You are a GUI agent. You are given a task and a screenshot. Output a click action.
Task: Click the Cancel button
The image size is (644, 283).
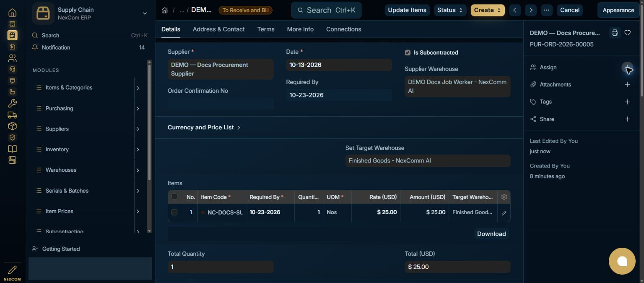(x=570, y=10)
